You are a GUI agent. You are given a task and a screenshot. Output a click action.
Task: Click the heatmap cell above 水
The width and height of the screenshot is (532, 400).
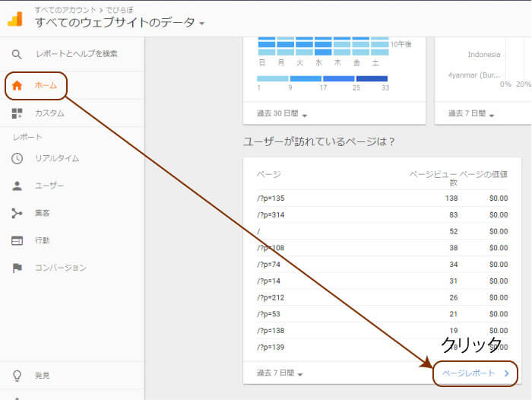(323, 52)
